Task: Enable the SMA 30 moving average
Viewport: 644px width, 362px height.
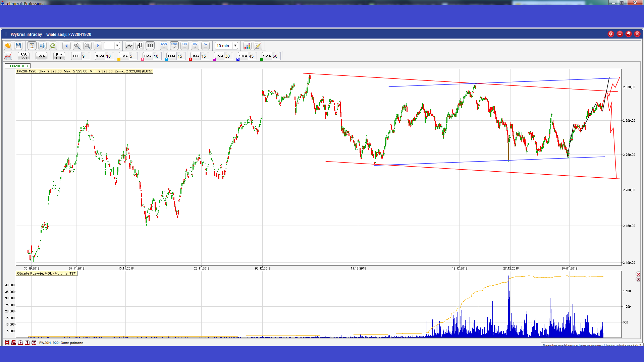Action: [x=219, y=56]
